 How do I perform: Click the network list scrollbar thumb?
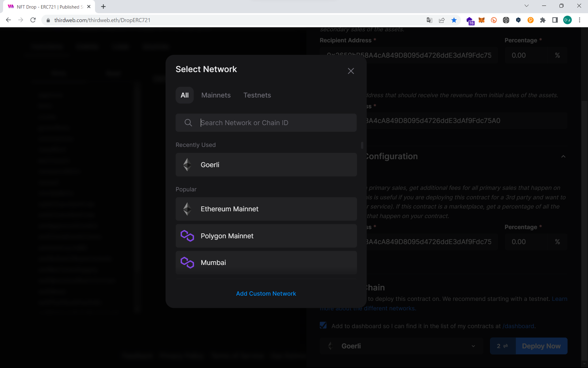pos(362,145)
